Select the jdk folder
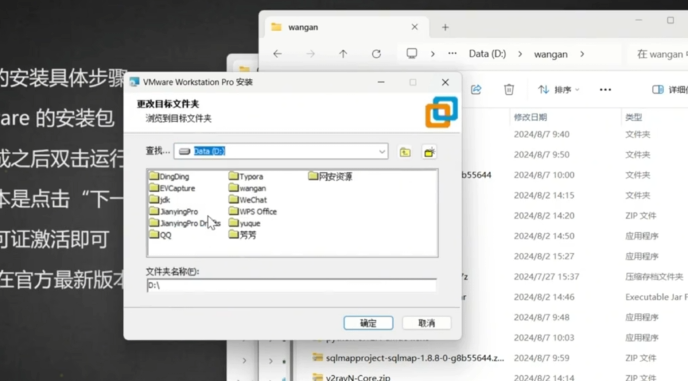 [160, 200]
